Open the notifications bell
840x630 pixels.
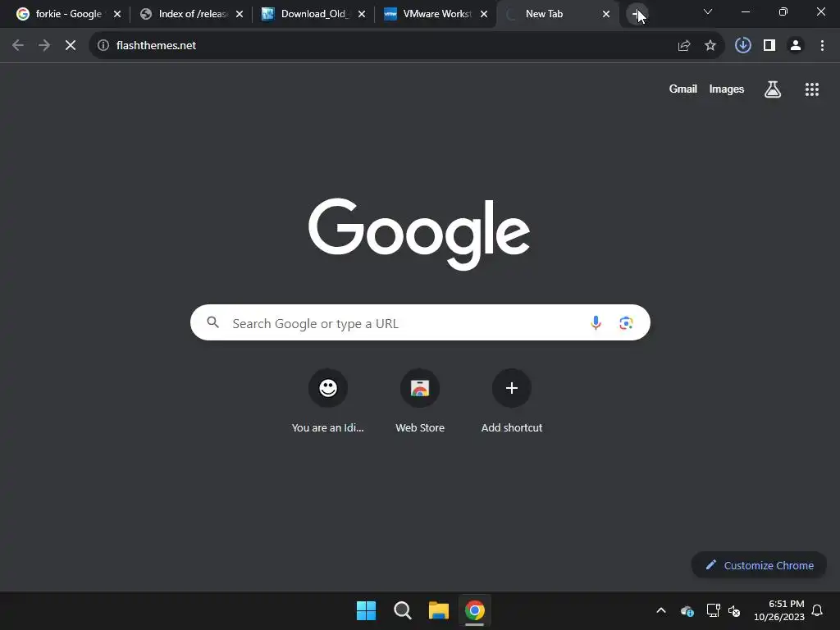(x=817, y=610)
